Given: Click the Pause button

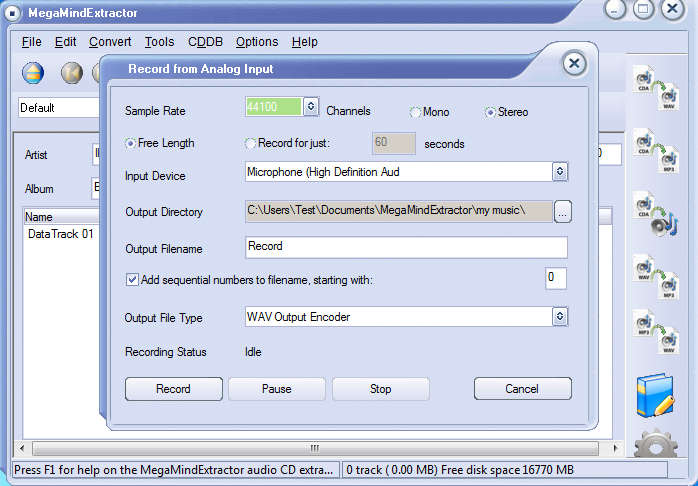Looking at the screenshot, I should point(277,389).
